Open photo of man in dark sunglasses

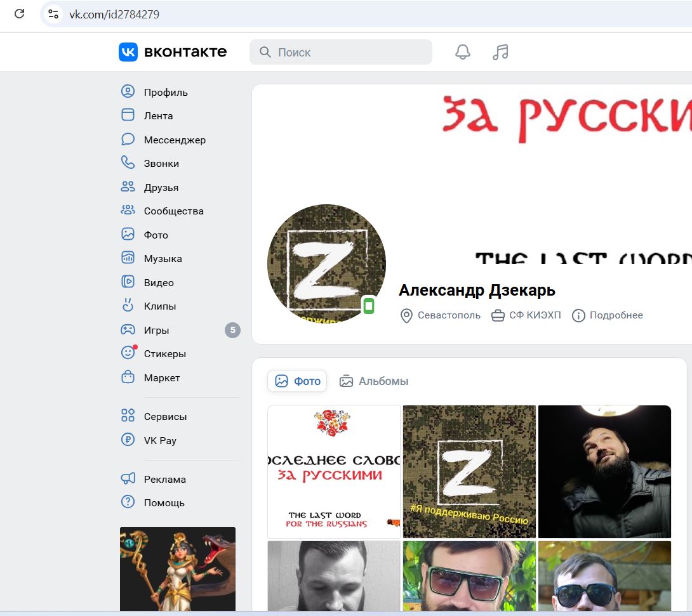pyautogui.click(x=604, y=576)
